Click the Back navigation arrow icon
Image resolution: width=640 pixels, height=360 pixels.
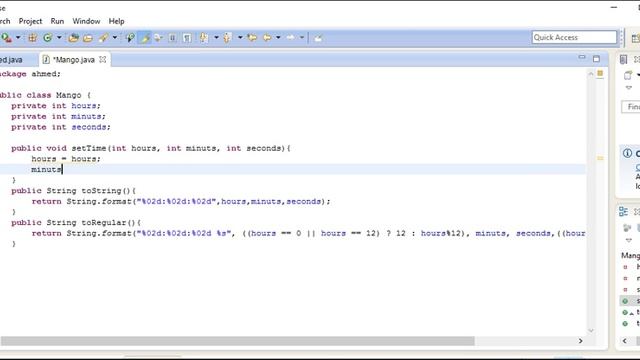[267, 38]
